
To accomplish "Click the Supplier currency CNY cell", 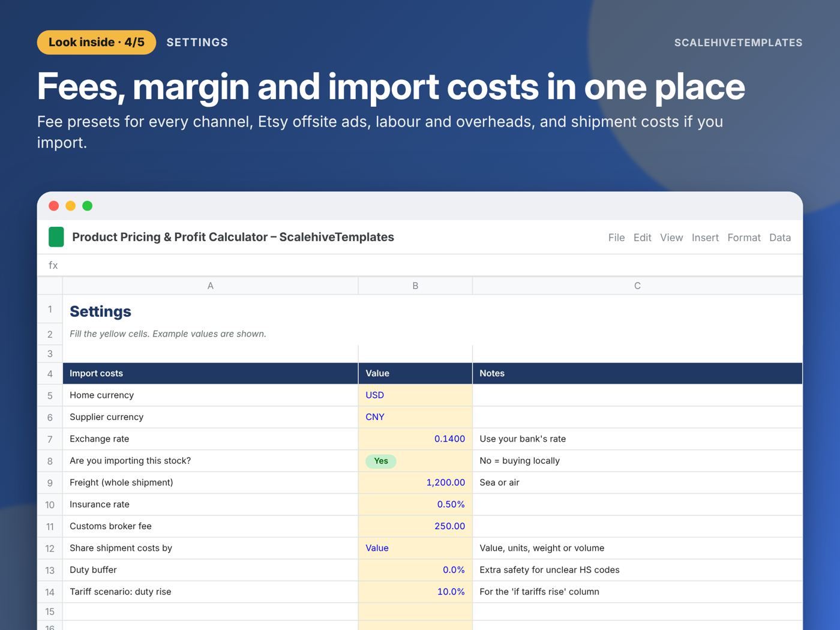I will point(415,417).
